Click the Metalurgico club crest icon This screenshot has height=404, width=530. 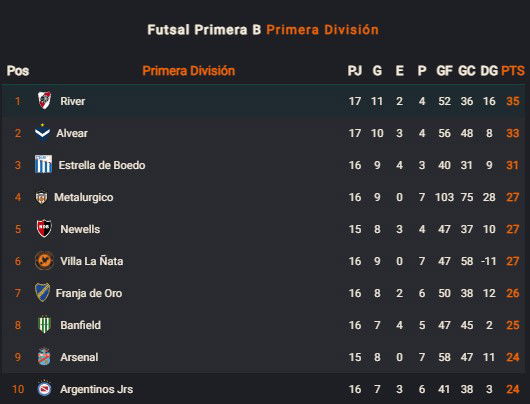click(41, 197)
